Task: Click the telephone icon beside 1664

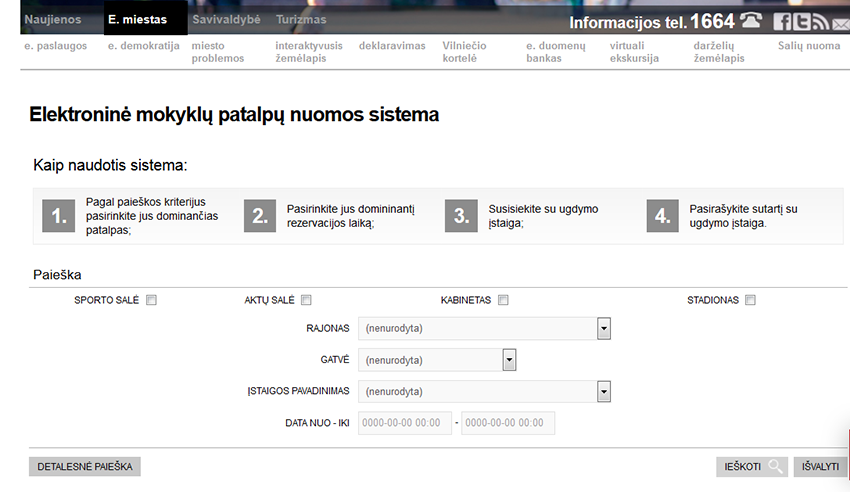Action: (x=751, y=21)
